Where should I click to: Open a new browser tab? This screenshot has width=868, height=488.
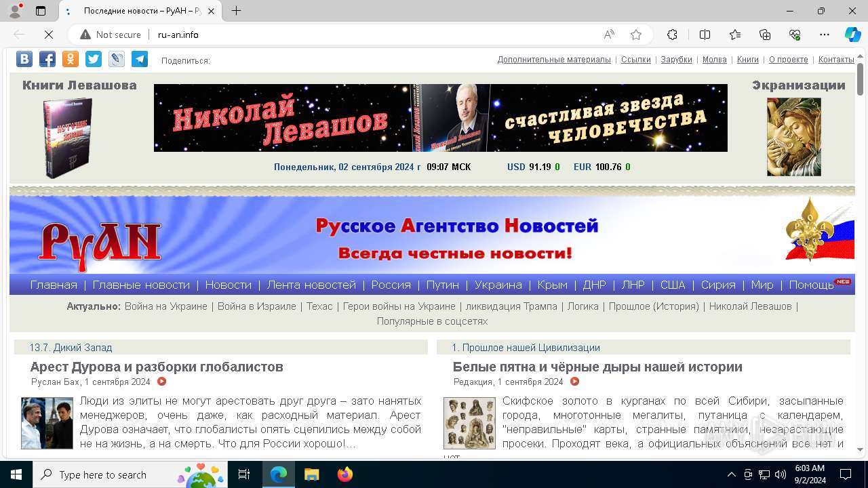(x=236, y=11)
